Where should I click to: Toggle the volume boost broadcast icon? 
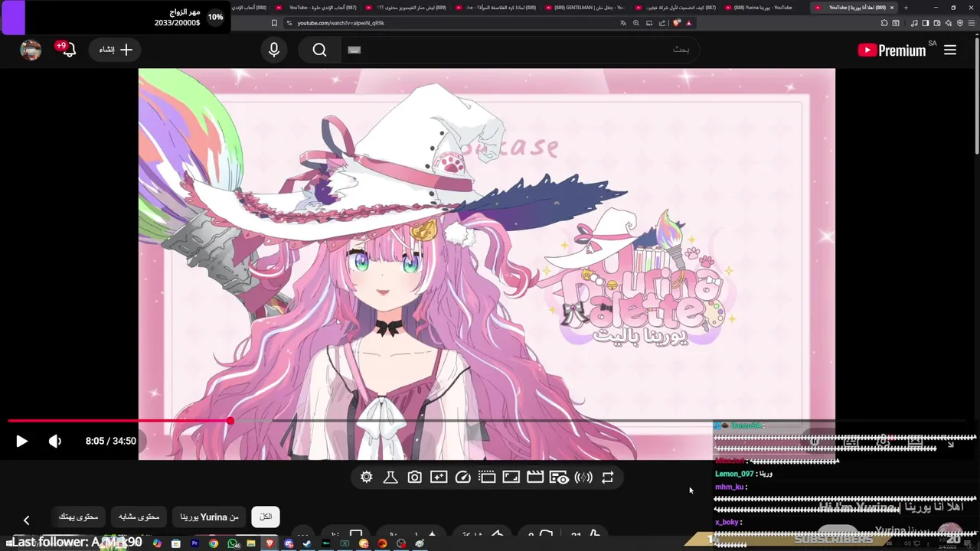[583, 478]
